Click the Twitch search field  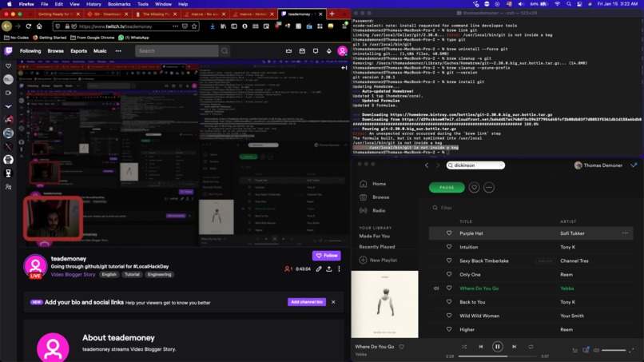click(177, 51)
